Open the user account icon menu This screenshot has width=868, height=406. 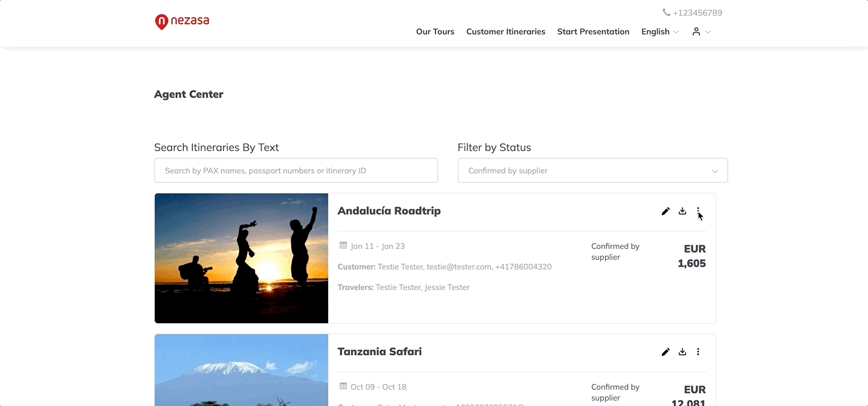(696, 31)
